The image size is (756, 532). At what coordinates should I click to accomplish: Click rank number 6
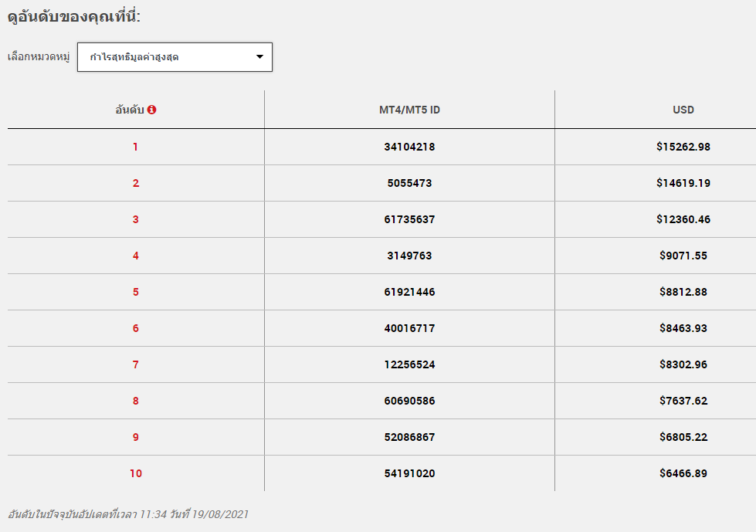[135, 328]
